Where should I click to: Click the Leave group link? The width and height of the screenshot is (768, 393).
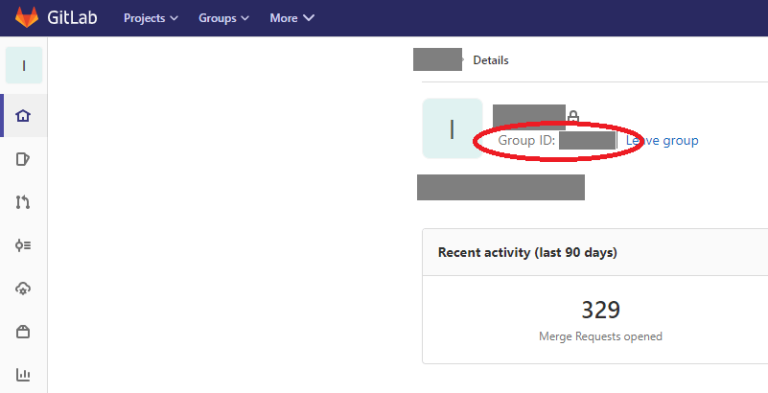coord(662,141)
